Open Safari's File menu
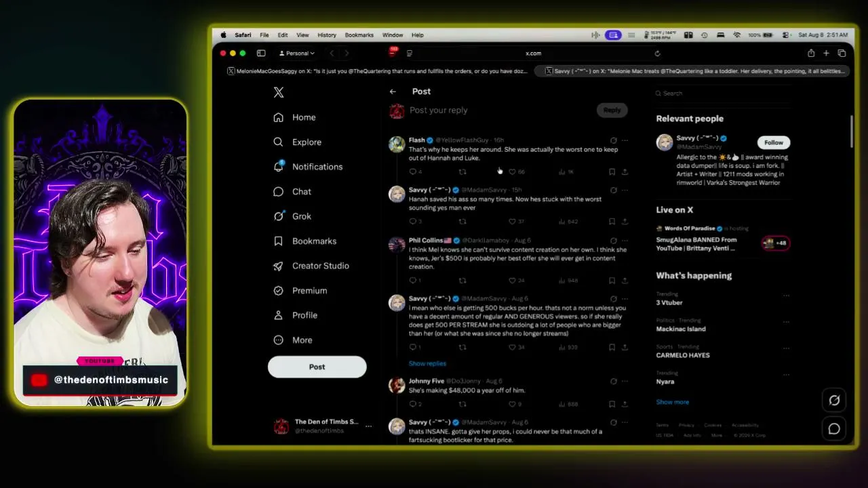 click(x=264, y=35)
